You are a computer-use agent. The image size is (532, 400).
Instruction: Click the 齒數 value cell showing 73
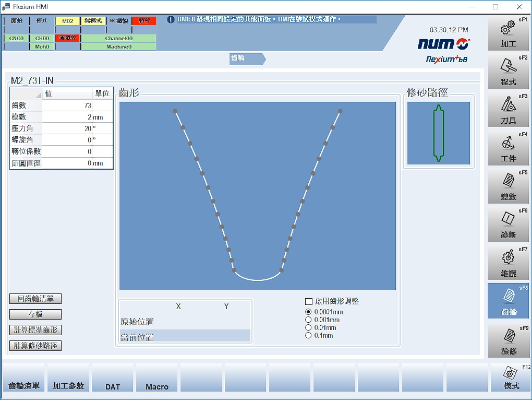67,105
